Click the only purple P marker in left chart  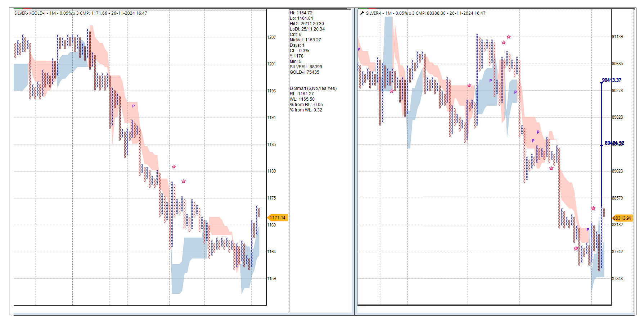[134, 106]
